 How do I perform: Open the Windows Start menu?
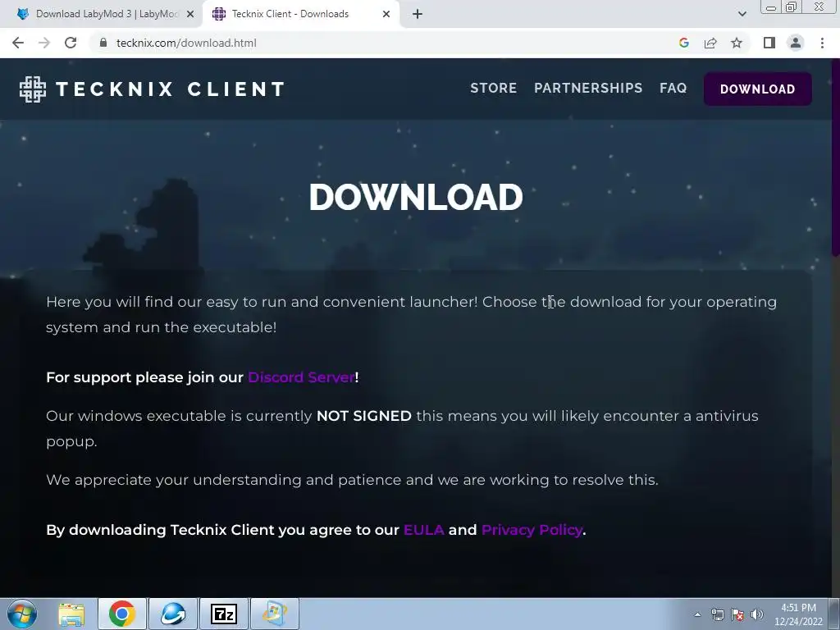(21, 614)
